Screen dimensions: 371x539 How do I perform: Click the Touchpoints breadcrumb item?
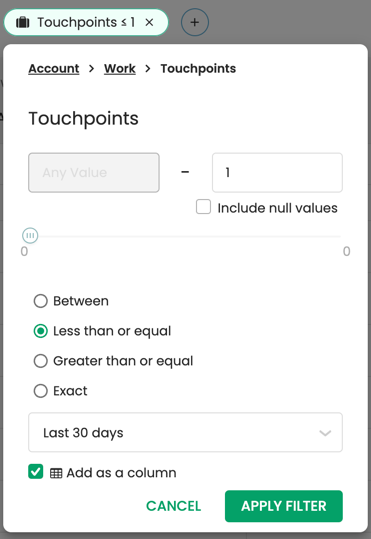[x=198, y=68]
